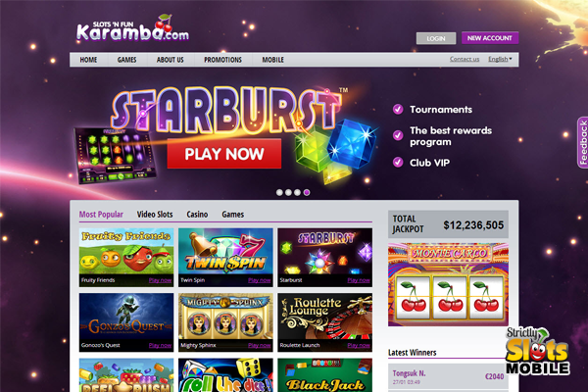Click the Strictly Slots Mobile badge
588x392 pixels.
coord(537,351)
